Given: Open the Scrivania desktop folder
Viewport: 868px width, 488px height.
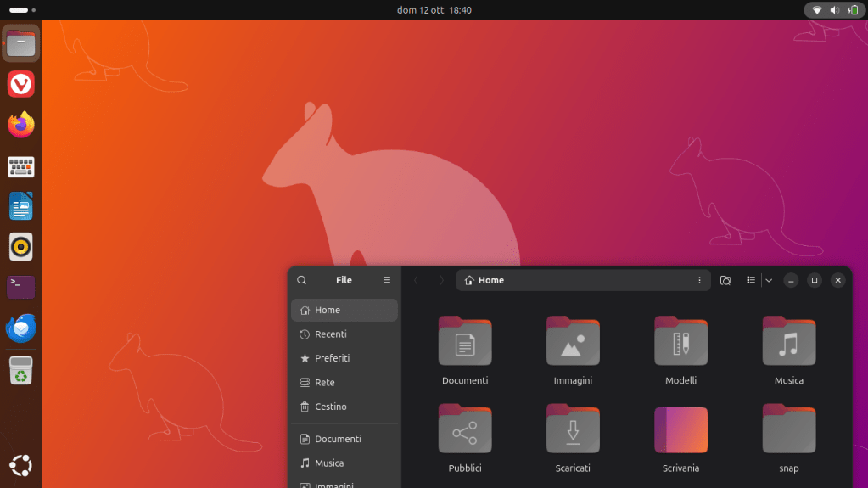Looking at the screenshot, I should [680, 429].
